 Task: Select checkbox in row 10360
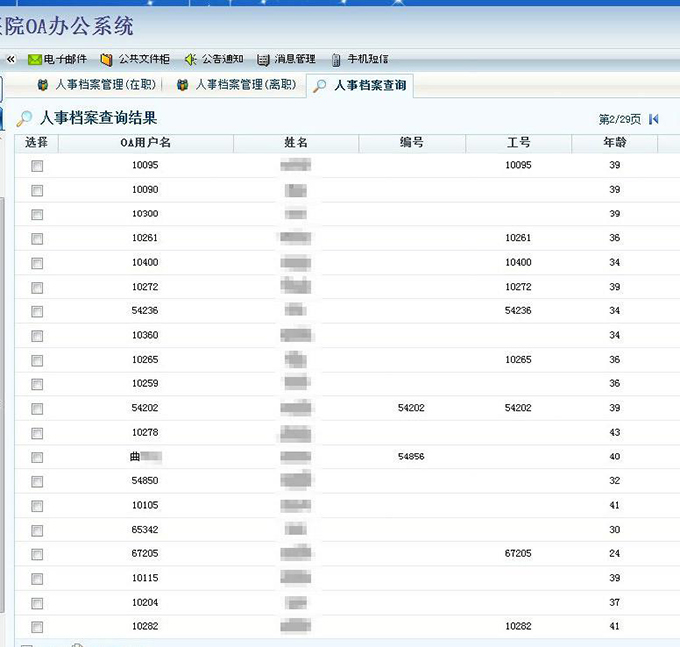click(x=37, y=336)
